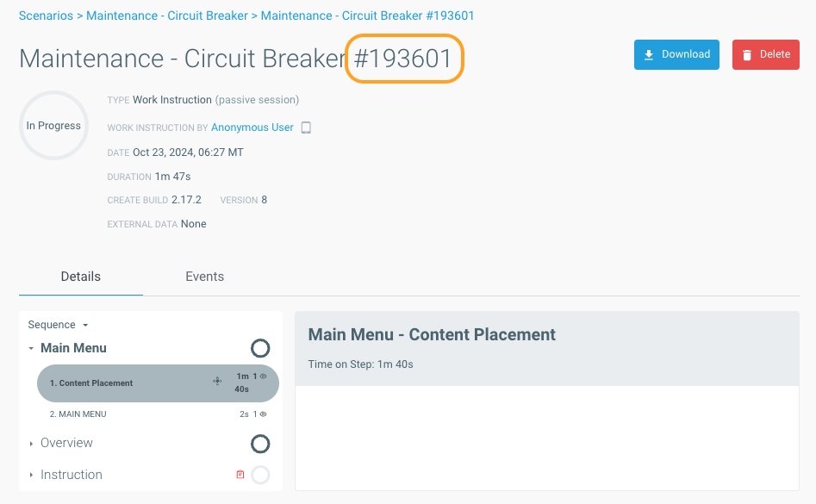Image resolution: width=816 pixels, height=504 pixels.
Task: Click the Overview status circle
Action: pos(260,443)
